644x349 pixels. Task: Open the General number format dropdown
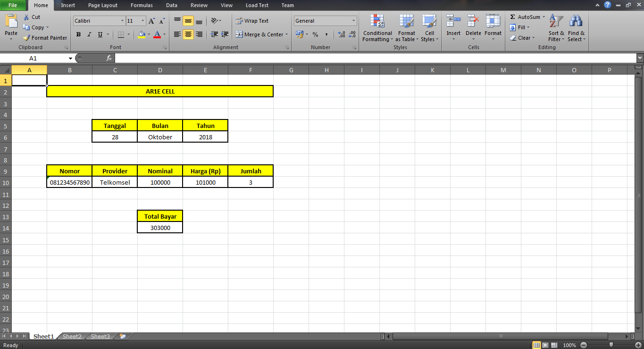(x=354, y=21)
